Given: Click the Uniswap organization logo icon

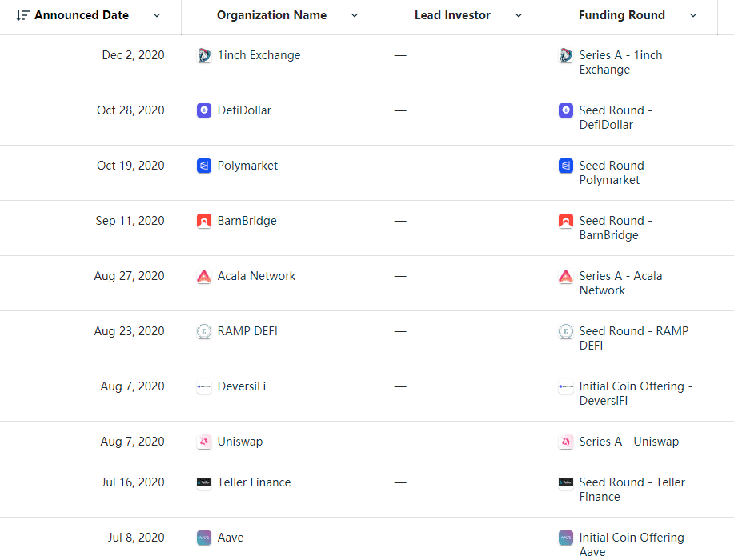Looking at the screenshot, I should tap(204, 442).
